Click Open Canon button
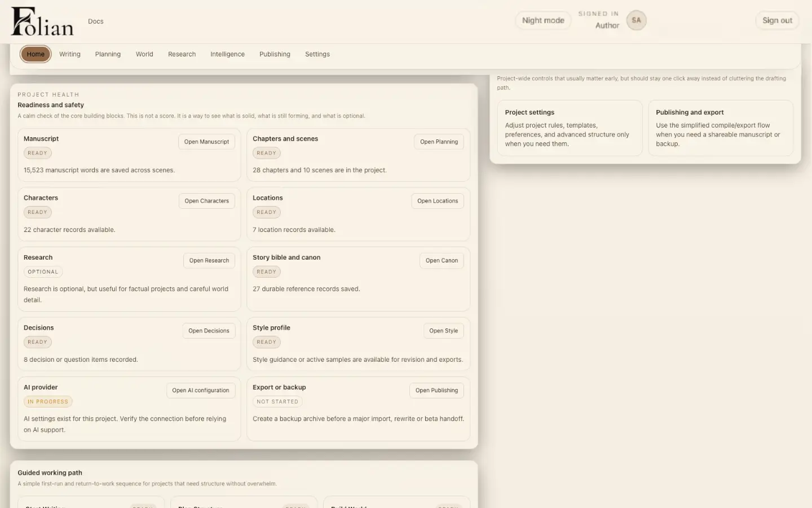 tap(442, 261)
